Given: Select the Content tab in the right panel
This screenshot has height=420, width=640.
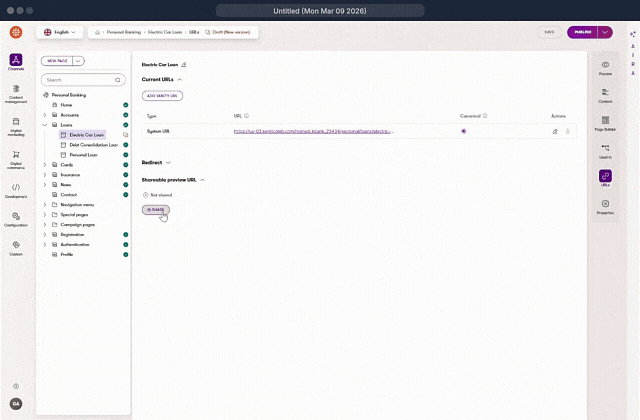Looking at the screenshot, I should (605, 95).
